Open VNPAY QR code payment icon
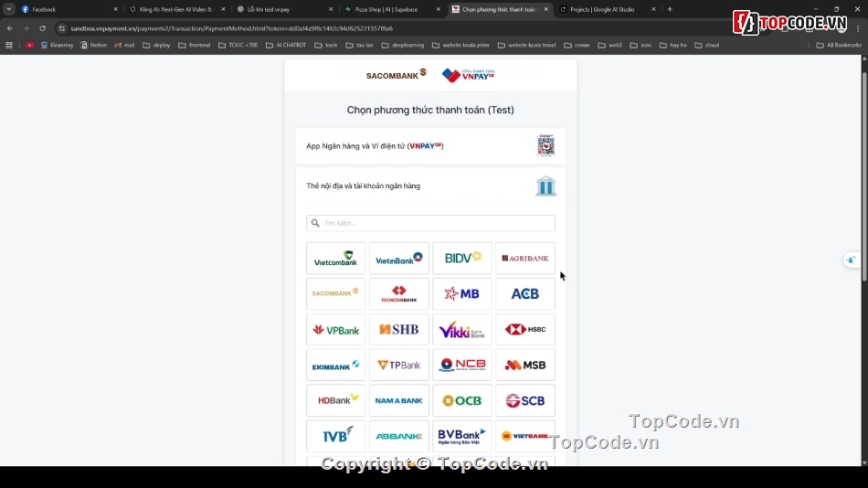 (x=545, y=145)
